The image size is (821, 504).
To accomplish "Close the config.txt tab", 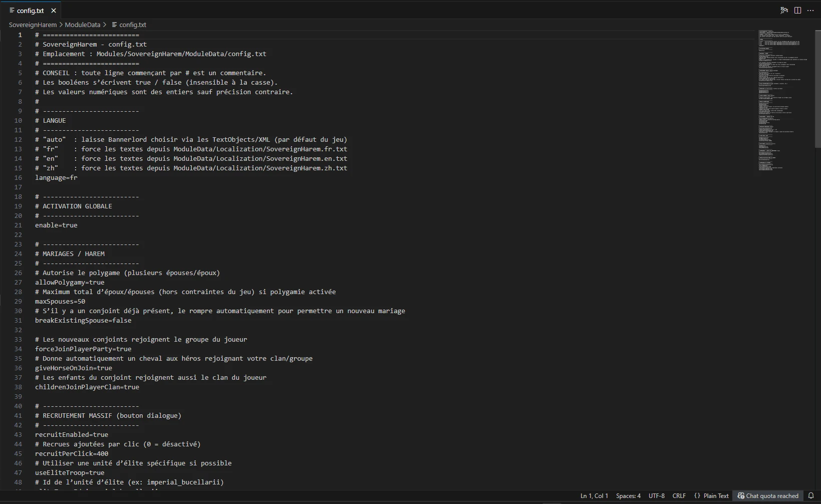I will pos(54,10).
